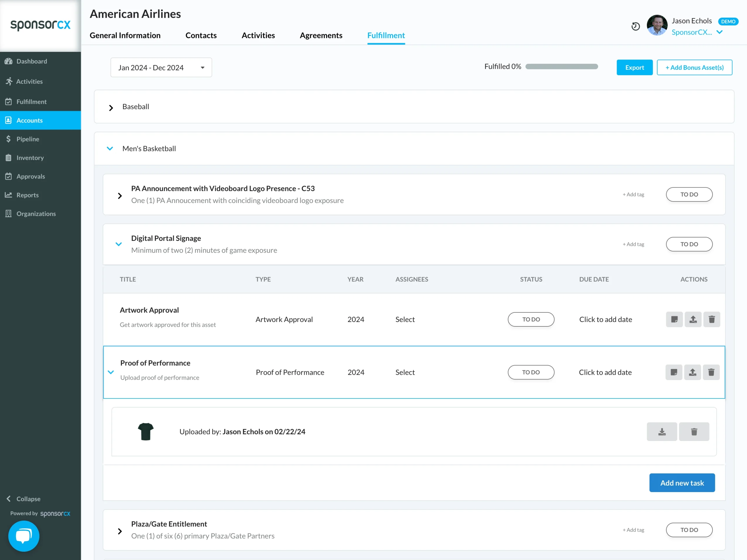747x560 pixels.
Task: Switch to General Information tab
Action: click(x=125, y=36)
